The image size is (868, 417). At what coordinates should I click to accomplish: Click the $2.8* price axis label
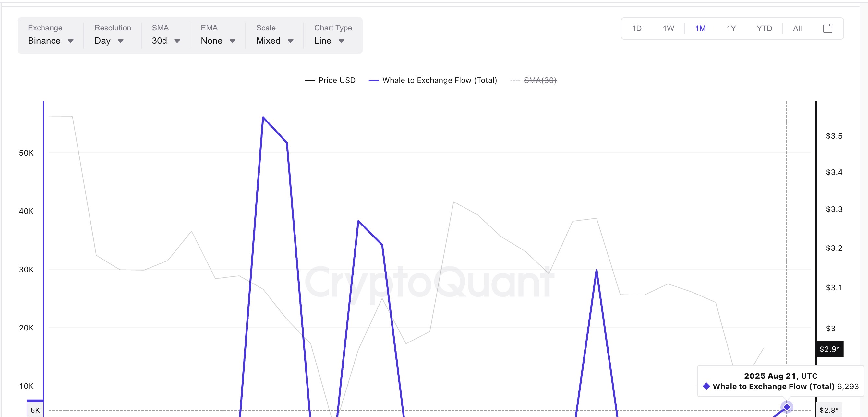(828, 410)
